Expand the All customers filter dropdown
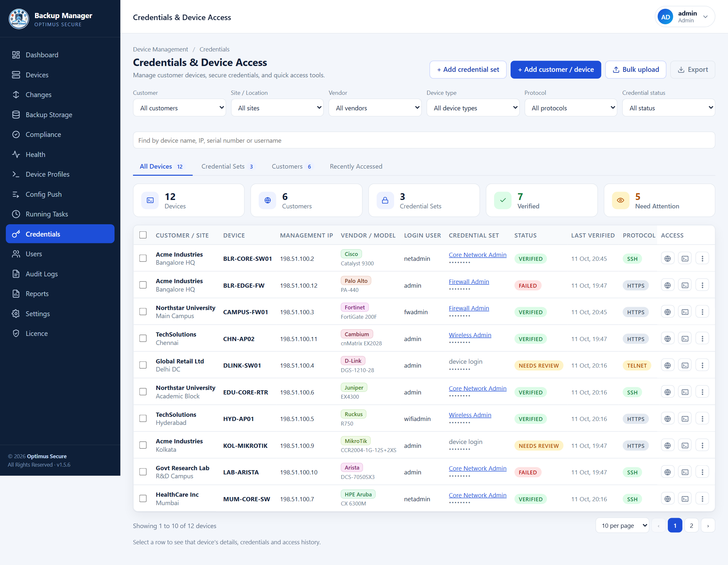The height and width of the screenshot is (565, 728). (x=179, y=108)
